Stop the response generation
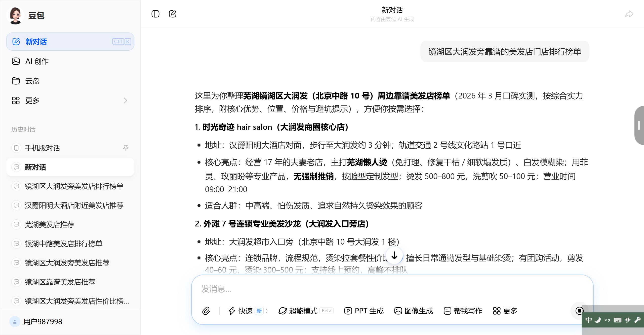644x335 pixels. coord(579,311)
